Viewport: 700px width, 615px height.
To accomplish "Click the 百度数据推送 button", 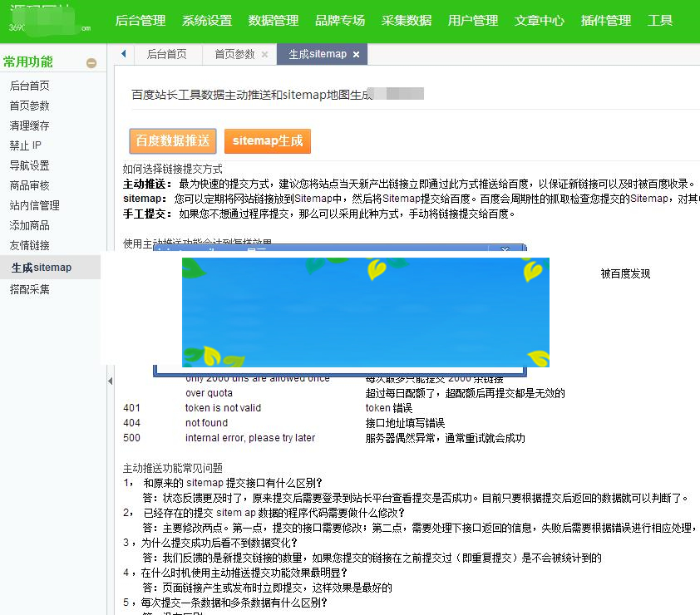I will click(172, 141).
